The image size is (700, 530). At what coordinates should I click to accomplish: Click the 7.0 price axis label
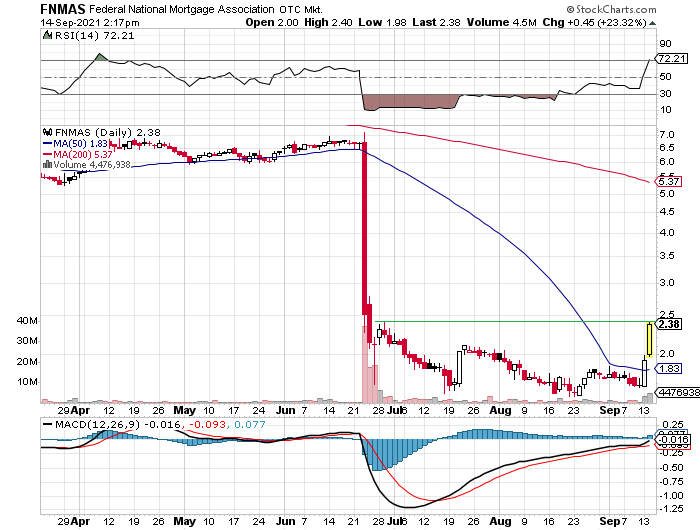(x=667, y=134)
